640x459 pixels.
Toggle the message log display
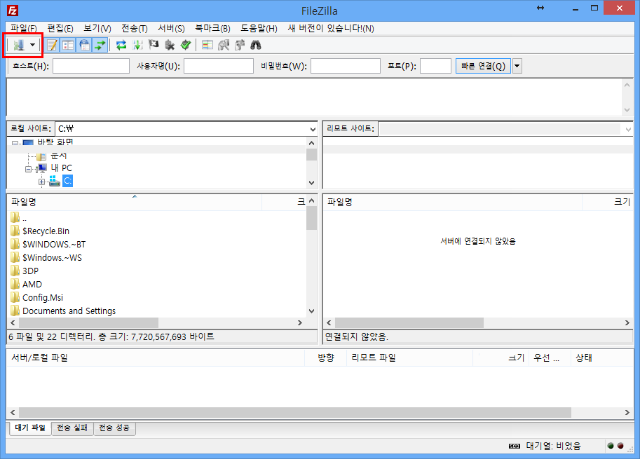pyautogui.click(x=52, y=45)
